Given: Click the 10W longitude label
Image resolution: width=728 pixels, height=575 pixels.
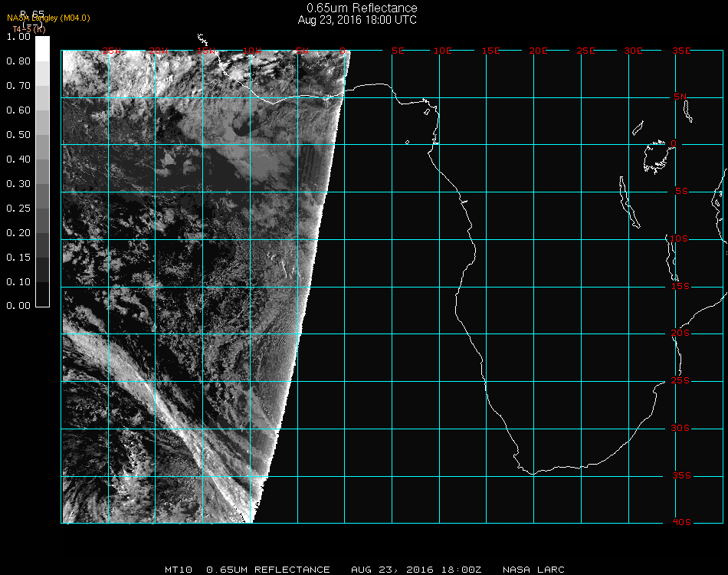Looking at the screenshot, I should tap(252, 51).
